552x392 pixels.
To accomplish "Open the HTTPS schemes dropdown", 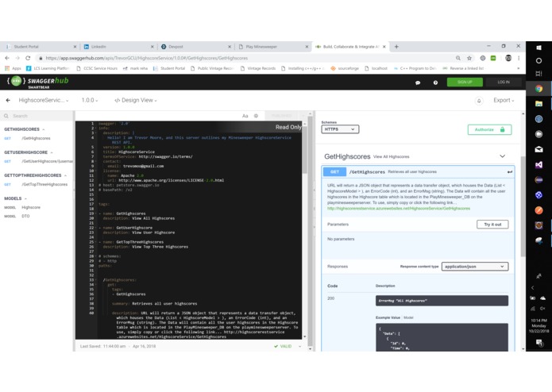I will coord(340,129).
